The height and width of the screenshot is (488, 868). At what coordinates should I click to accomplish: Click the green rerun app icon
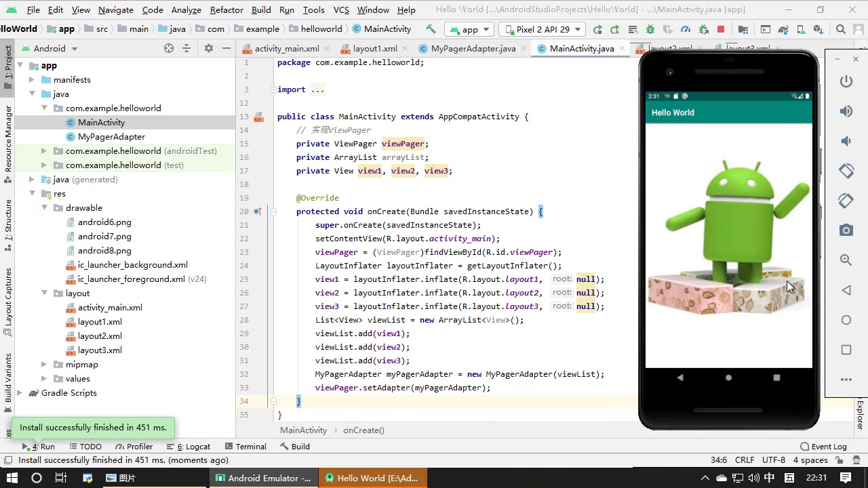click(x=597, y=29)
